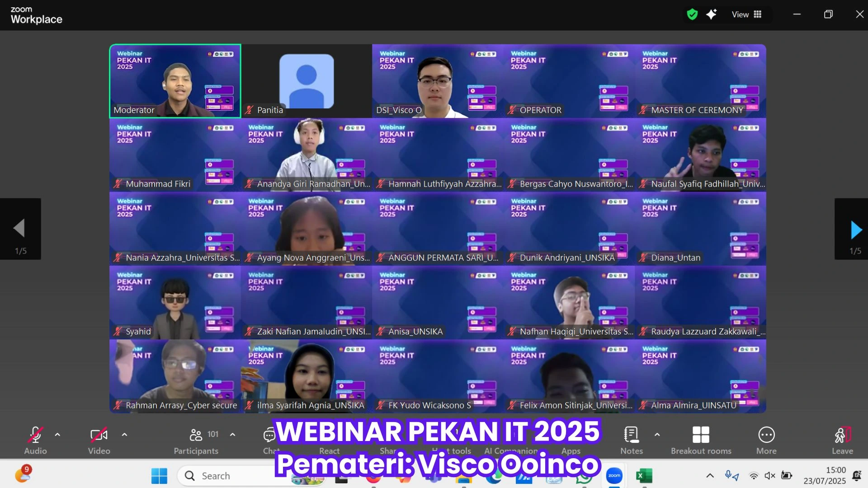Click the green encryption shield icon
The height and width of the screenshot is (488, 868).
[x=692, y=14]
